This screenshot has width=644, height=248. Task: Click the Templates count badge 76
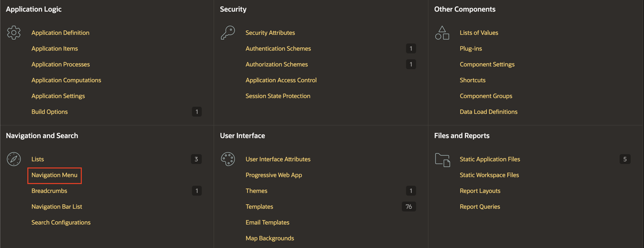(x=409, y=207)
